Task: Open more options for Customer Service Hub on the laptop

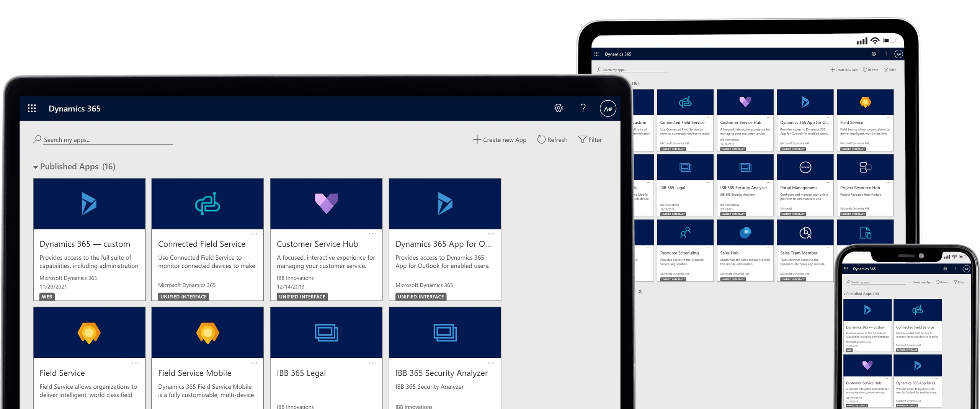Action: (372, 234)
